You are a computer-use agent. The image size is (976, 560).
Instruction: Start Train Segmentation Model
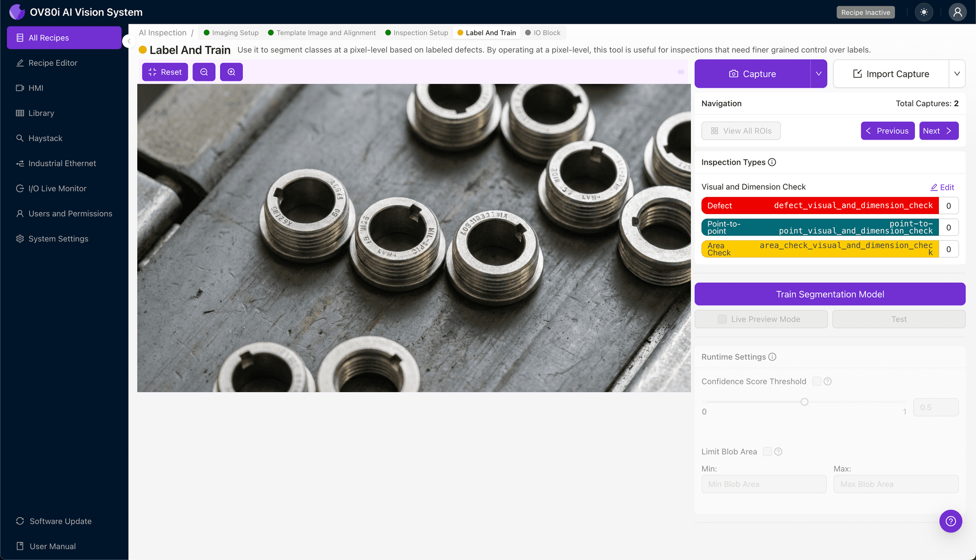pyautogui.click(x=830, y=294)
